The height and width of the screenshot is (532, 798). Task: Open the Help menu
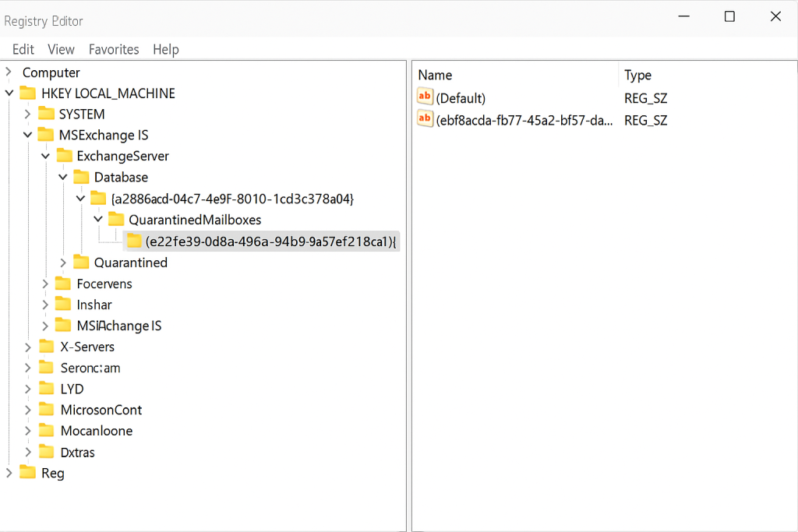[x=166, y=49]
